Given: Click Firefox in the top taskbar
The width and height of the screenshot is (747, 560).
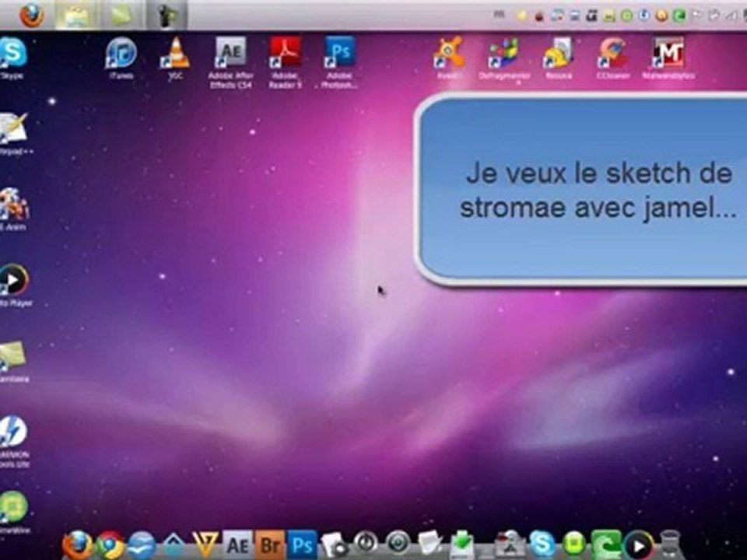Looking at the screenshot, I should tap(32, 15).
